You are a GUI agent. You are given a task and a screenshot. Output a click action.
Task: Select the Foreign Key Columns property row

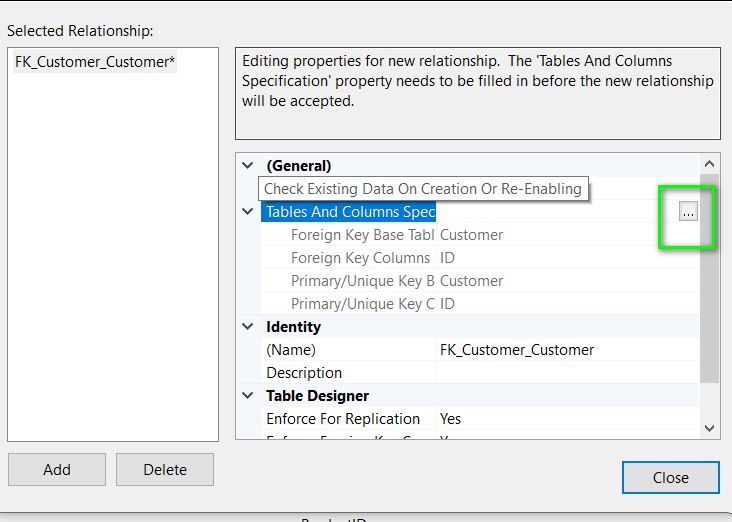coord(360,258)
